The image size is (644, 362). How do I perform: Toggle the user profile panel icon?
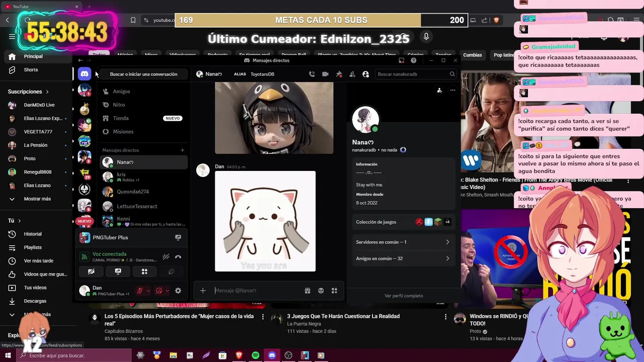point(366,74)
